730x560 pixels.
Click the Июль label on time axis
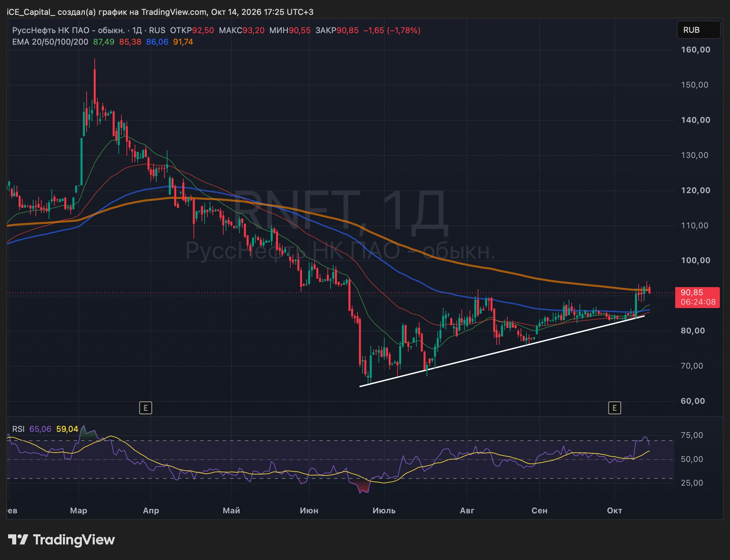[x=384, y=511]
